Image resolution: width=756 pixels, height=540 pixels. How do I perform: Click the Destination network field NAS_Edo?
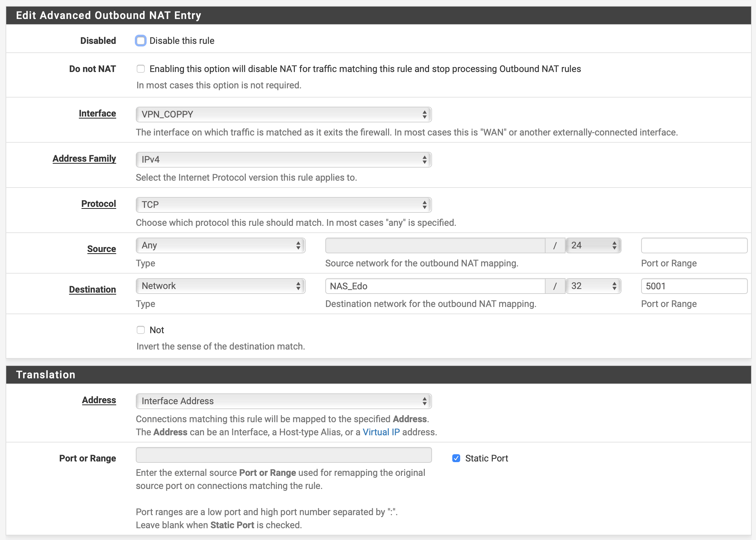[435, 286]
